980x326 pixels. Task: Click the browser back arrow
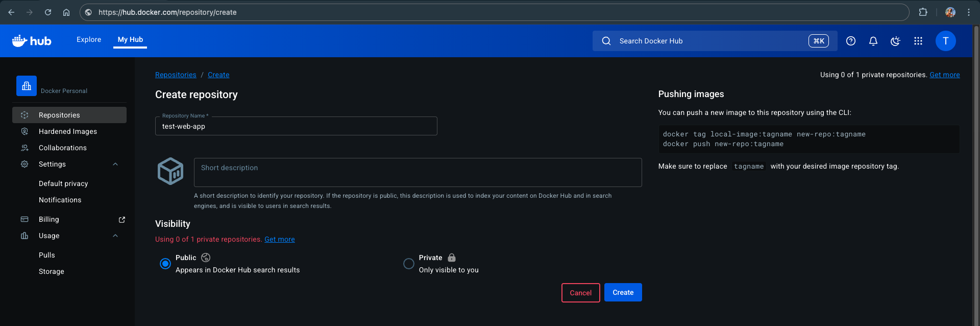click(x=11, y=12)
